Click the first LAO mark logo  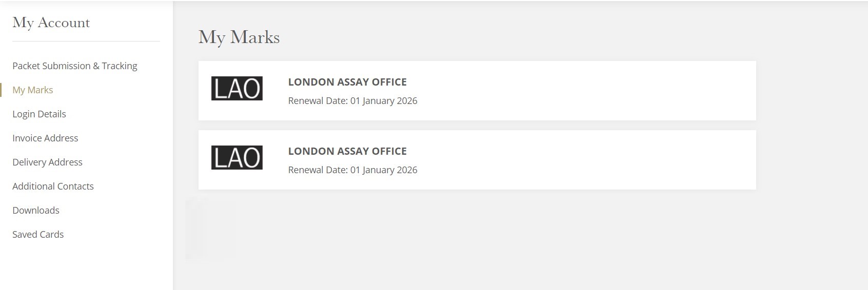[x=237, y=88]
